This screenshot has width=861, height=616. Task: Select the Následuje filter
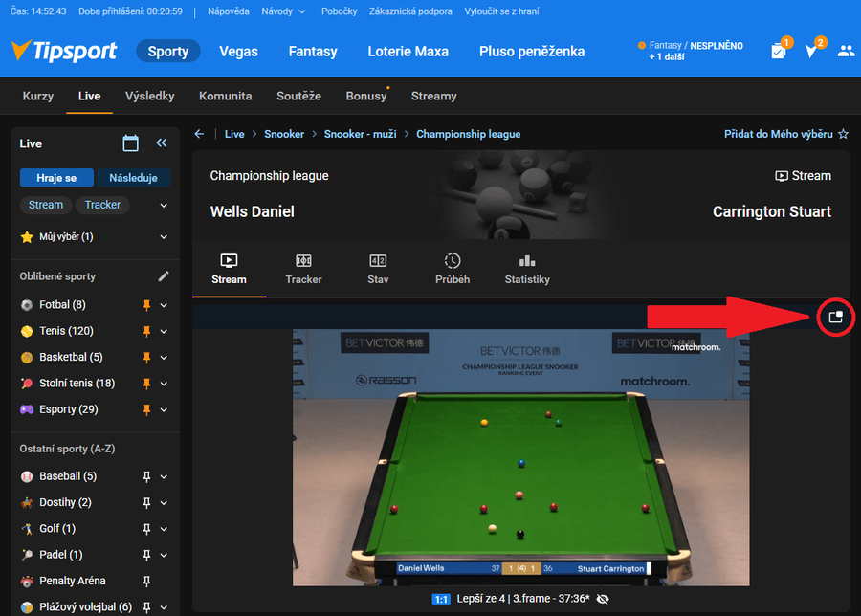click(x=133, y=178)
